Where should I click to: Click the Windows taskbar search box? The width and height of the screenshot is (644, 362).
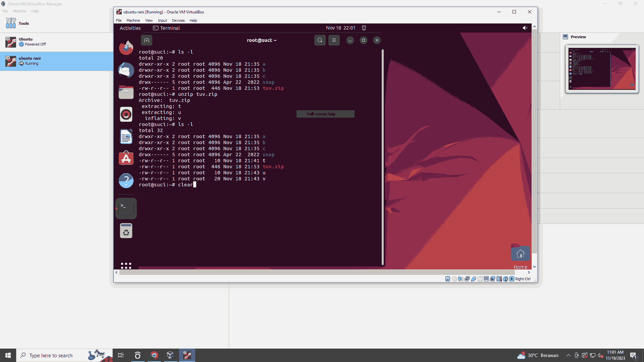click(64, 355)
